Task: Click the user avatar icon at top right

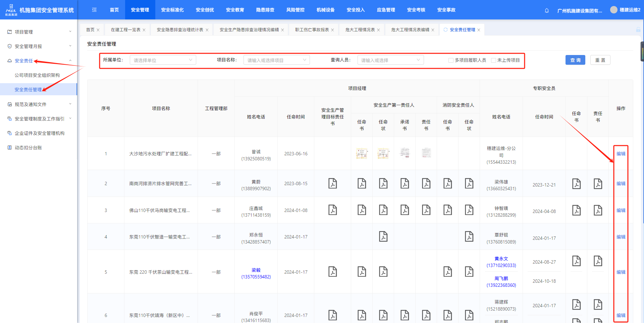Action: tap(613, 10)
